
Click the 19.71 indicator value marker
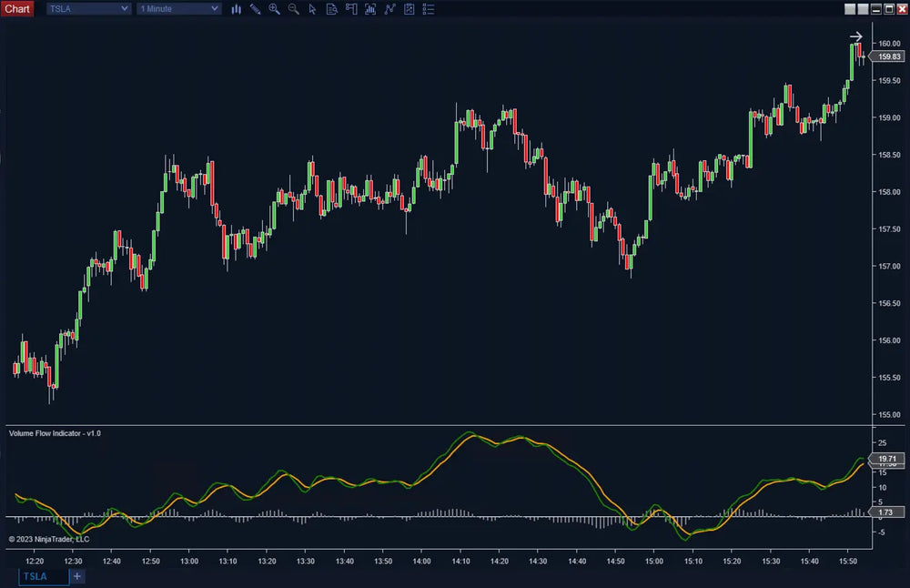coord(888,459)
